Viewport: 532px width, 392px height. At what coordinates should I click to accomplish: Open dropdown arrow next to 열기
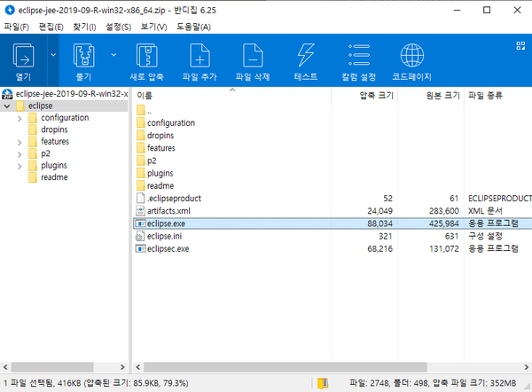[53, 54]
